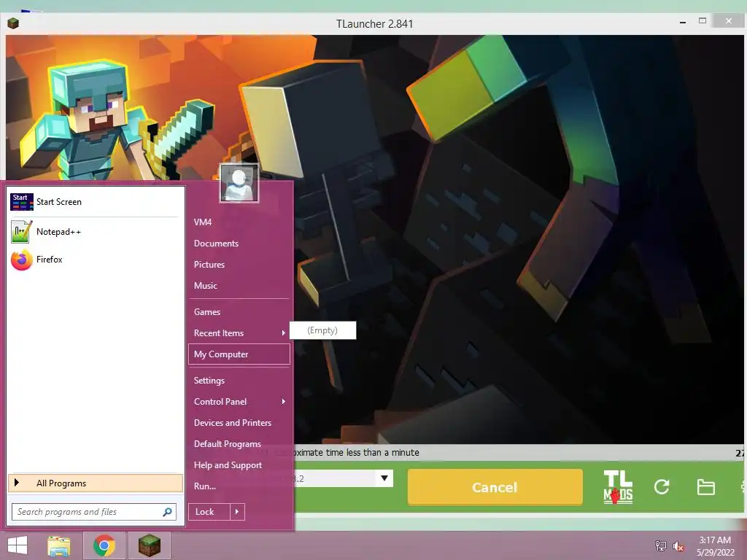Select the (Empty) recent items entry
The image size is (747, 560).
tap(322, 330)
